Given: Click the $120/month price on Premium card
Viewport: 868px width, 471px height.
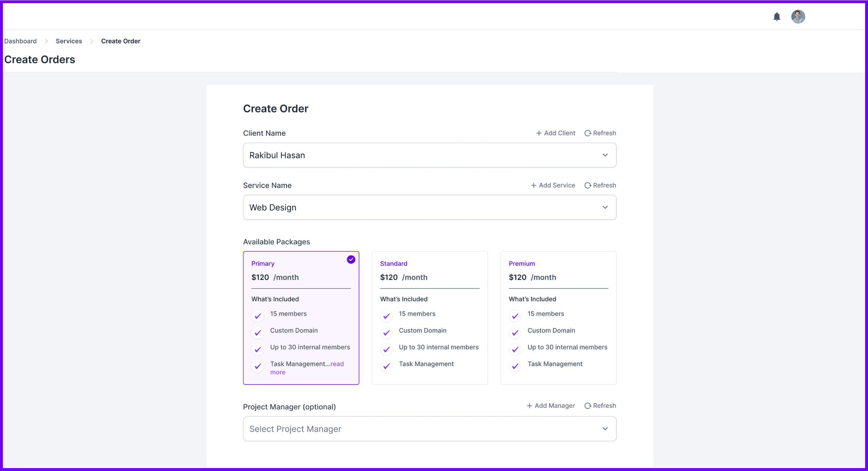Looking at the screenshot, I should [532, 277].
